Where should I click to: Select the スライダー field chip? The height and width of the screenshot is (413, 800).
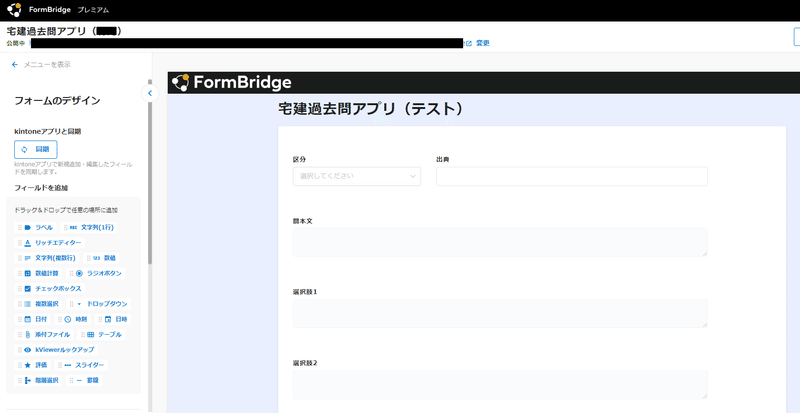(81, 366)
